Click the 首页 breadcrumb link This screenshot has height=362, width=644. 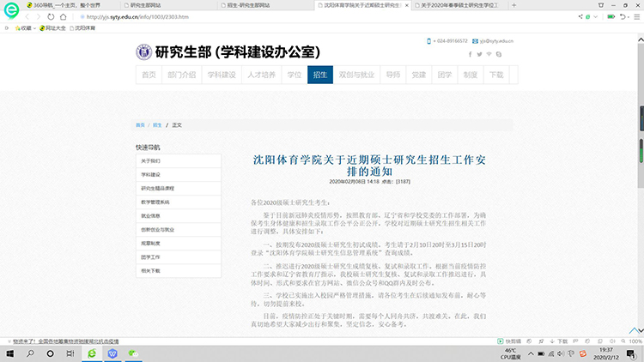[x=140, y=124]
